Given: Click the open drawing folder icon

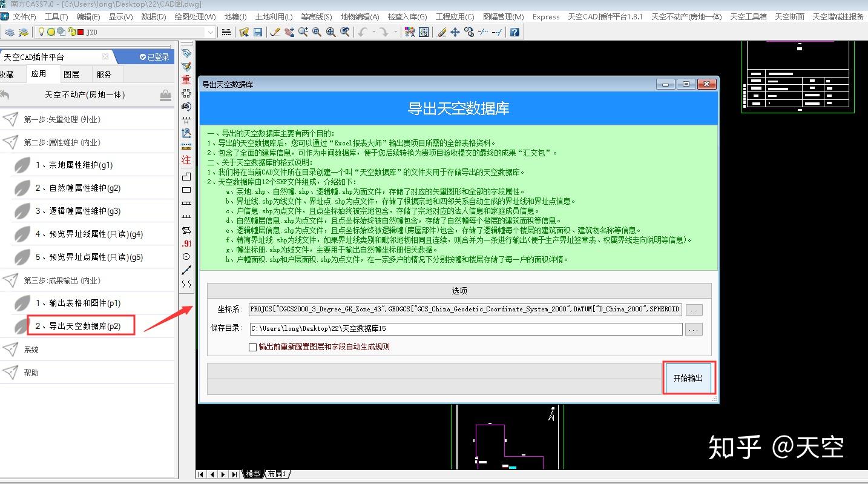Looking at the screenshot, I should pos(244,32).
